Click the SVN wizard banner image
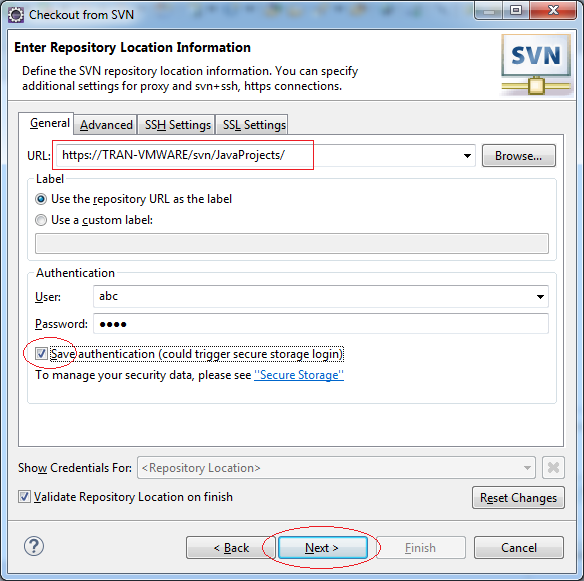This screenshot has height=581, width=584. [536, 64]
